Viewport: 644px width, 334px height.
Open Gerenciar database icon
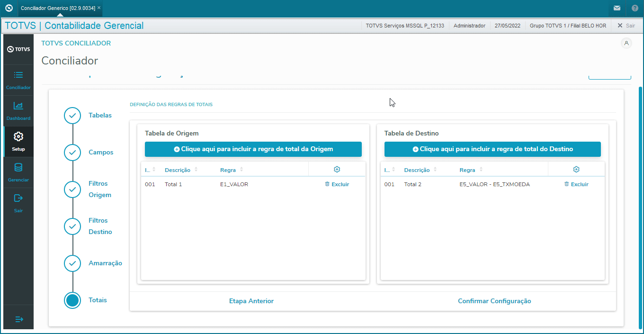tap(18, 167)
